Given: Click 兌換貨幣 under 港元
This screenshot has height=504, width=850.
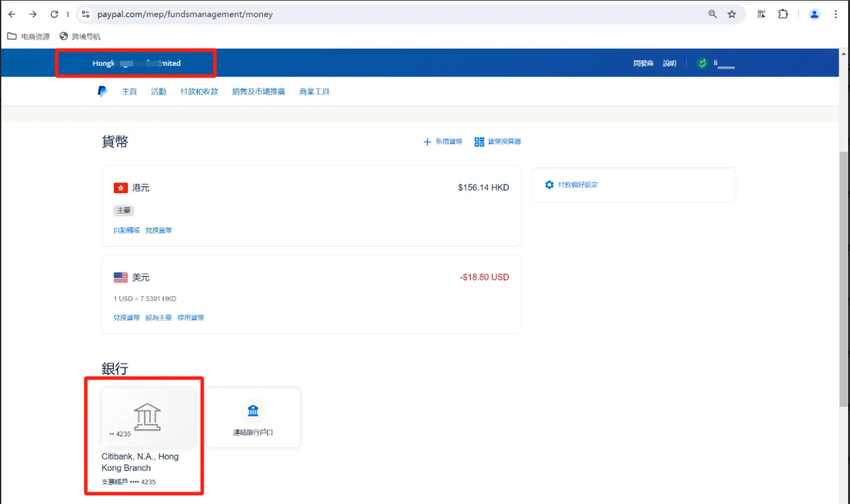Looking at the screenshot, I should point(158,230).
